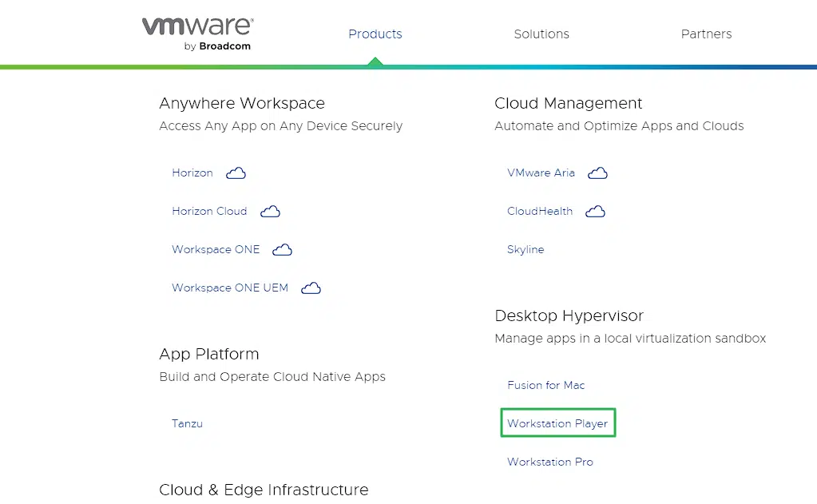Click the cloud icon beside Workspace ONE
This screenshot has width=817, height=504.
(x=282, y=249)
